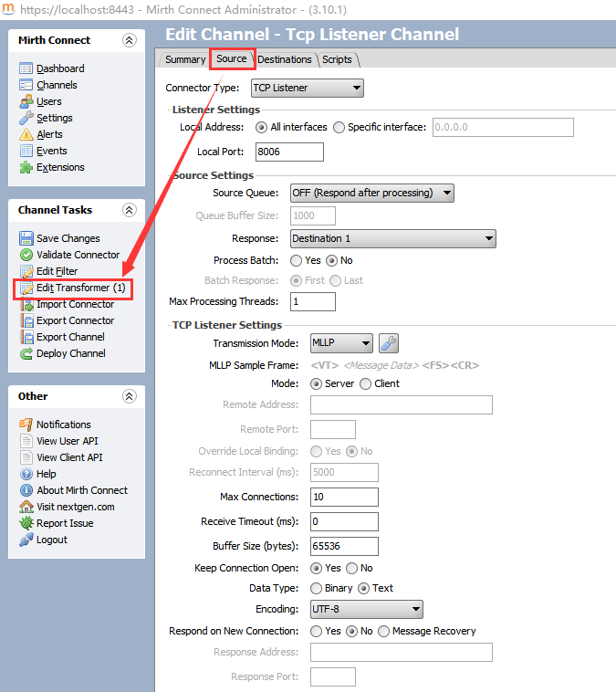The height and width of the screenshot is (692, 616).
Task: Click the Buffer Size (bytes) field
Action: point(344,546)
